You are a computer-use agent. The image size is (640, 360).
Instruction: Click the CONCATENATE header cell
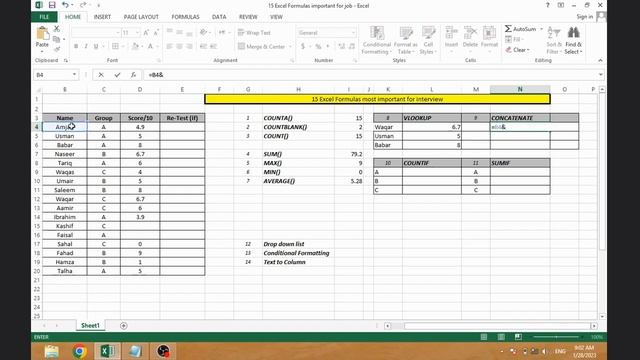[x=520, y=118]
